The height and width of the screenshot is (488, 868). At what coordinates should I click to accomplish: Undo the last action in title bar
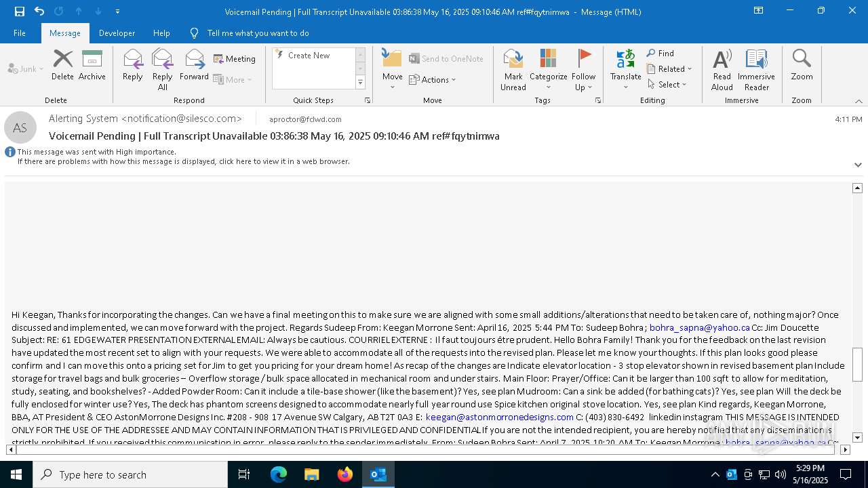39,12
